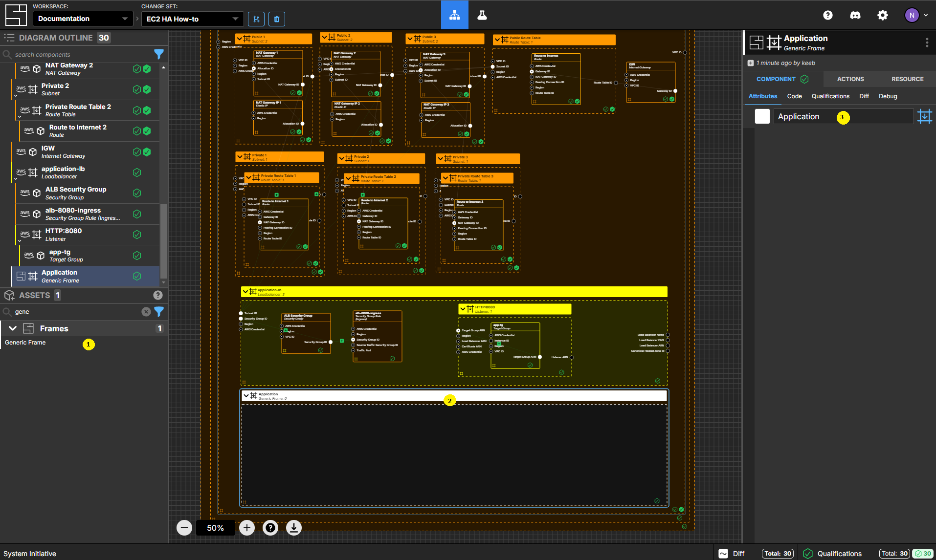Image resolution: width=936 pixels, height=560 pixels.
Task: Select IGW in the diagram outline
Action: (x=86, y=152)
